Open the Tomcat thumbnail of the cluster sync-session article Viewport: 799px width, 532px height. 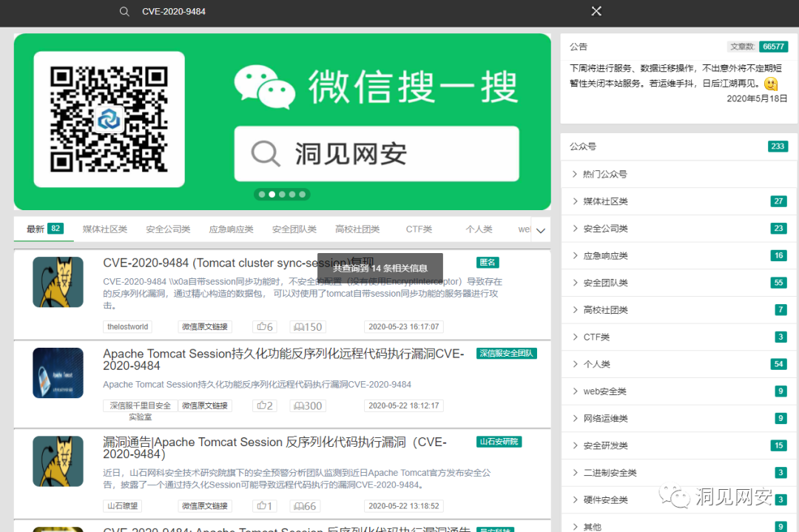pyautogui.click(x=58, y=282)
